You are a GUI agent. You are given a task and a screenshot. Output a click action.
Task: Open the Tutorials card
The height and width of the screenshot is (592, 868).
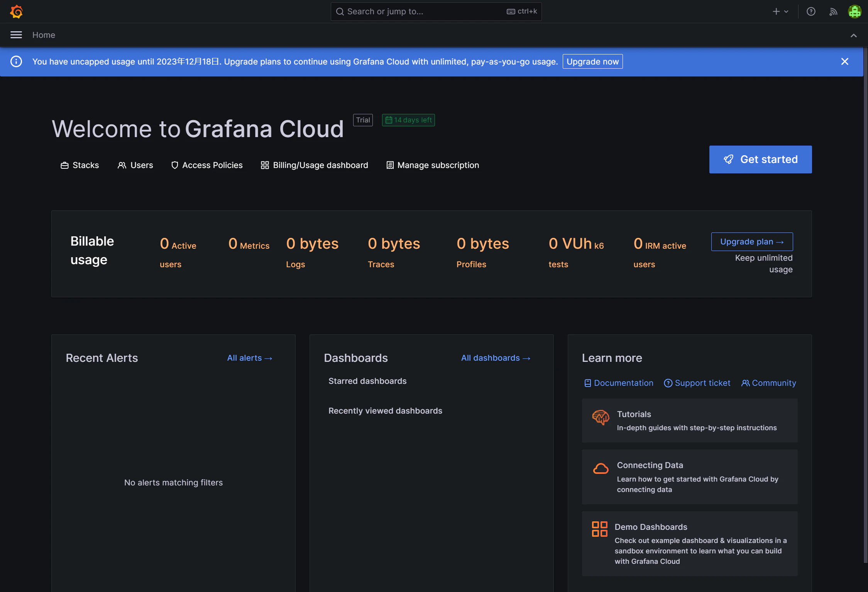pyautogui.click(x=689, y=421)
